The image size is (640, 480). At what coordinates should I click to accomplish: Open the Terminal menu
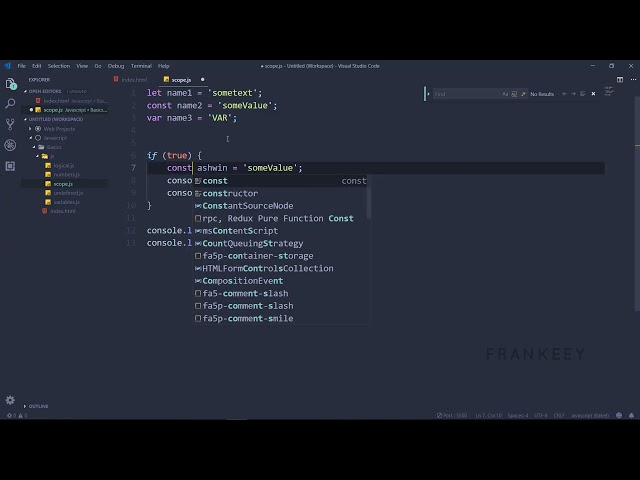click(x=141, y=66)
